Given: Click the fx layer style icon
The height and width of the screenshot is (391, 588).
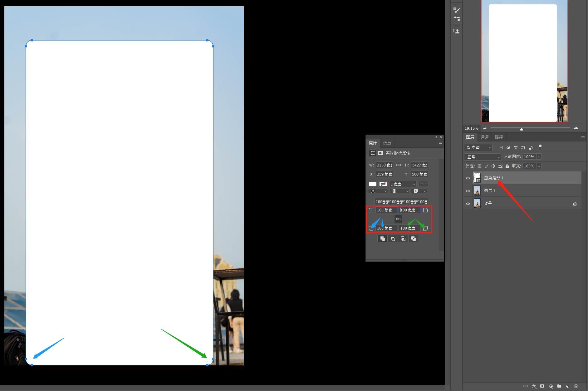Looking at the screenshot, I should pos(534,386).
